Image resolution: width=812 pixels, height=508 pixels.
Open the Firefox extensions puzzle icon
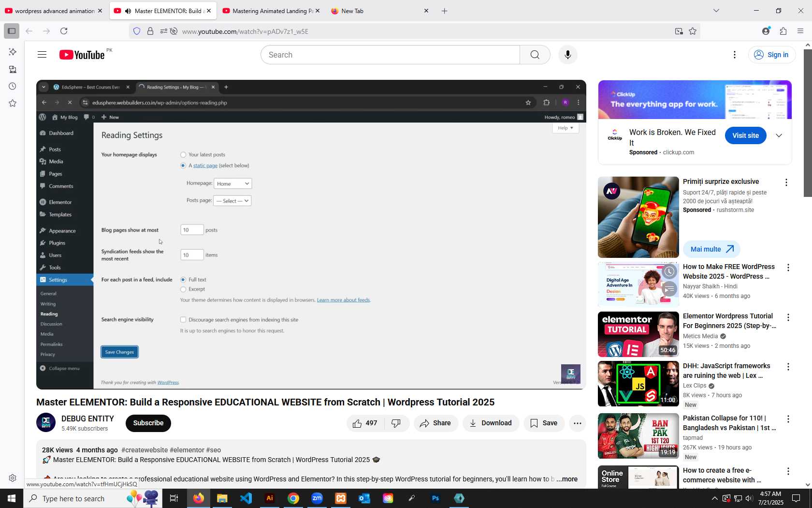point(783,31)
